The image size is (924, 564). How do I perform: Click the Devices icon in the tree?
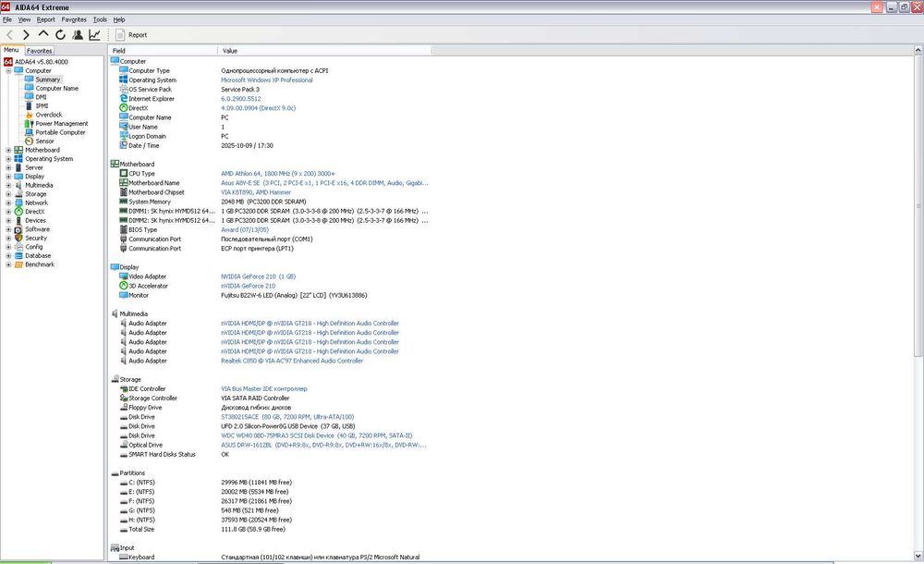[x=18, y=221]
